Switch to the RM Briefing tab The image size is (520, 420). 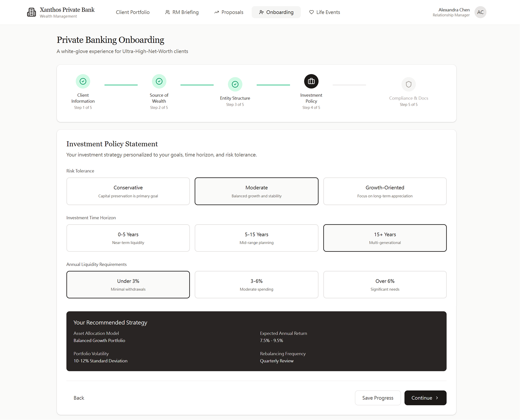point(182,12)
